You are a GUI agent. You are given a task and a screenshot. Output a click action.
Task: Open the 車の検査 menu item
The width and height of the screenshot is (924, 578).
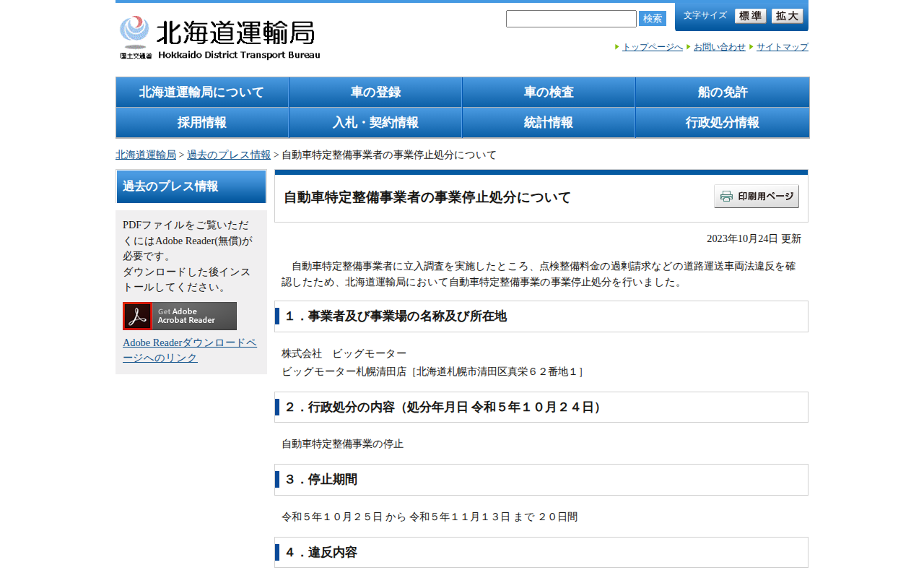549,92
